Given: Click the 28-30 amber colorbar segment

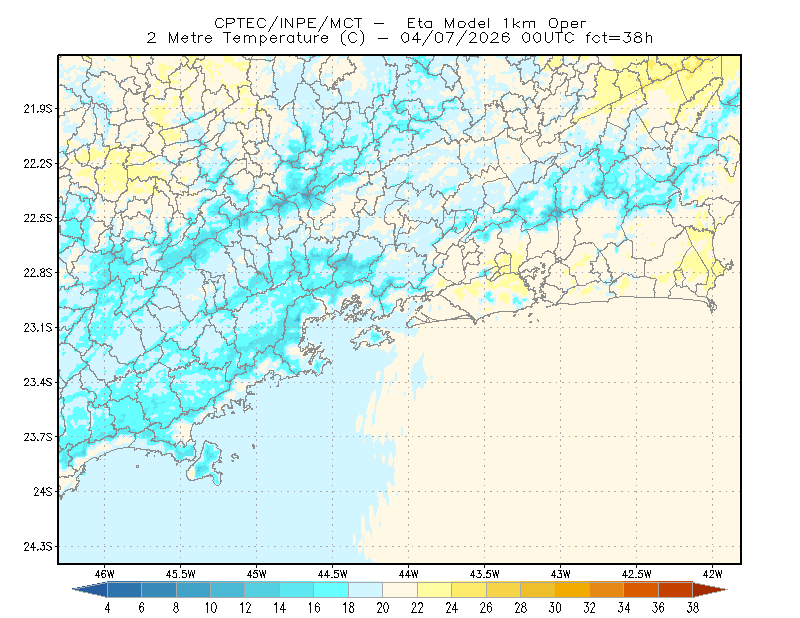Looking at the screenshot, I should tap(538, 589).
